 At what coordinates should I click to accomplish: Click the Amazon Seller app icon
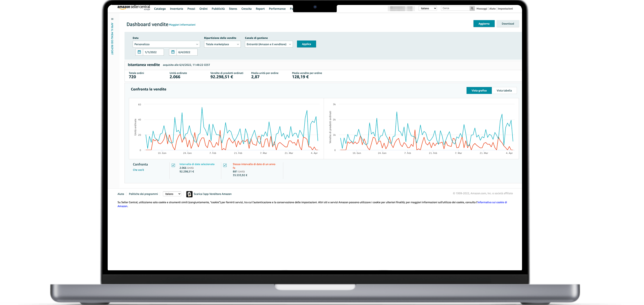coord(189,194)
